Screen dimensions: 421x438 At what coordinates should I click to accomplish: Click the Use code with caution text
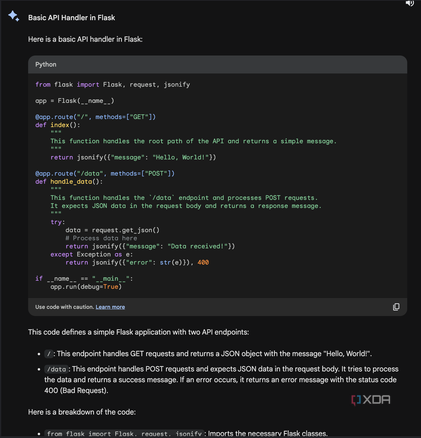pos(65,307)
